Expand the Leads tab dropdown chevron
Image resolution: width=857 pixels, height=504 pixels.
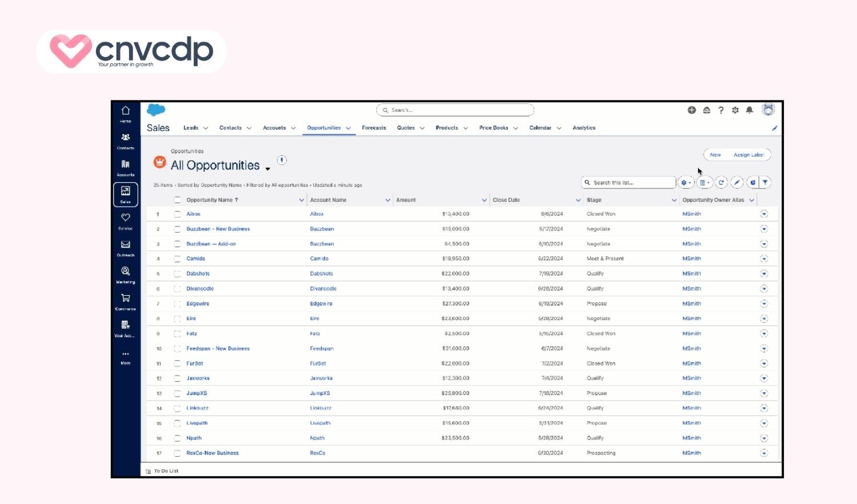[206, 128]
